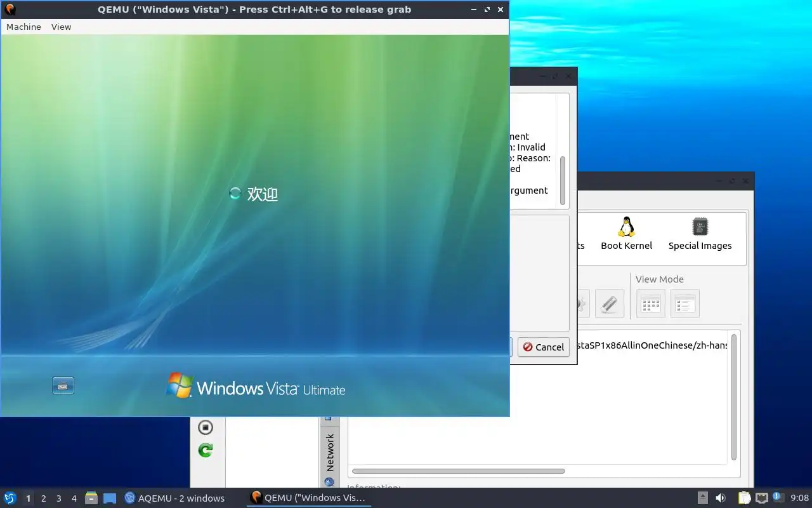The image size is (812, 508).
Task: Open the volume control in the tray
Action: point(721,498)
